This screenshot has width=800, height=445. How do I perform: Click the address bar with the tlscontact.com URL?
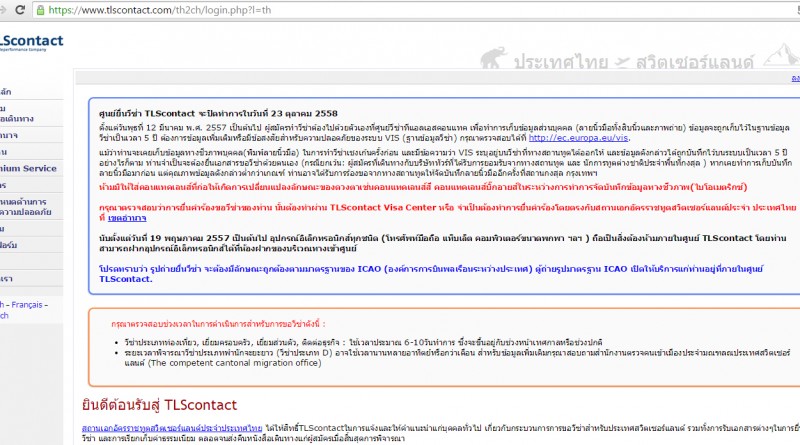(x=418, y=10)
